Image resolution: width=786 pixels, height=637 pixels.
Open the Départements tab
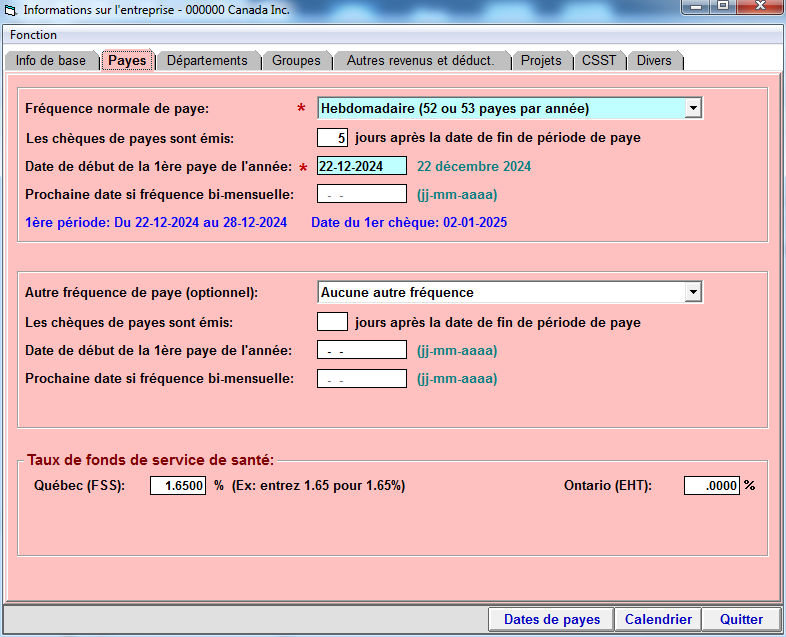coord(207,61)
